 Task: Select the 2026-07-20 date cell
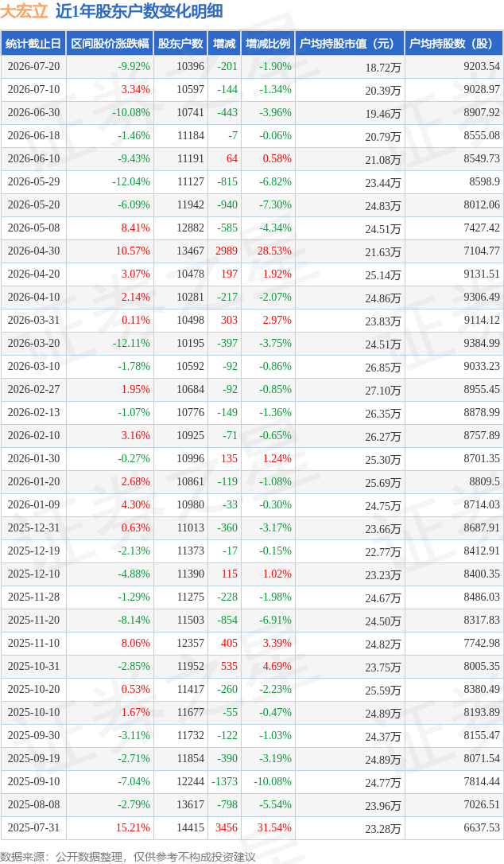click(33, 66)
